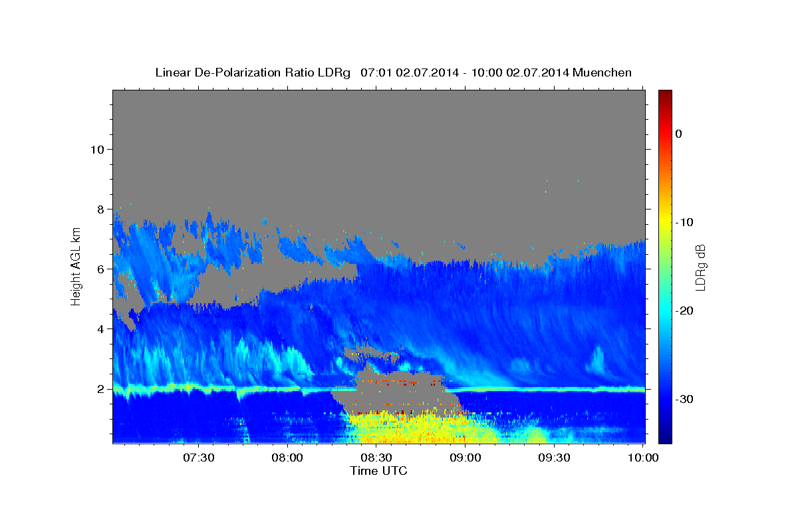Click the 10:00 time tick label
Image resolution: width=798 pixels, height=532 pixels.
coord(642,458)
